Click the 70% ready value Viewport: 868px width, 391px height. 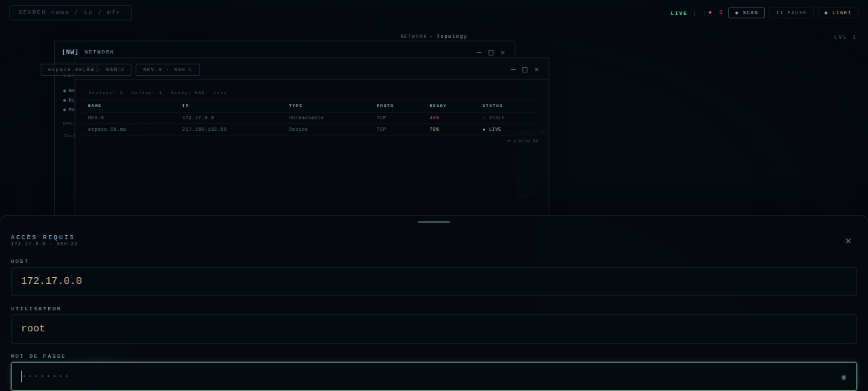tap(434, 129)
